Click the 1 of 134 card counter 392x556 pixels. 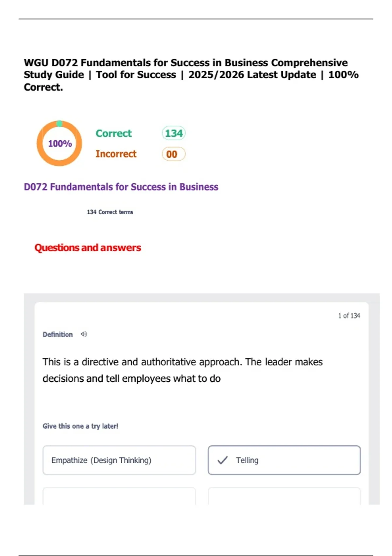(349, 316)
